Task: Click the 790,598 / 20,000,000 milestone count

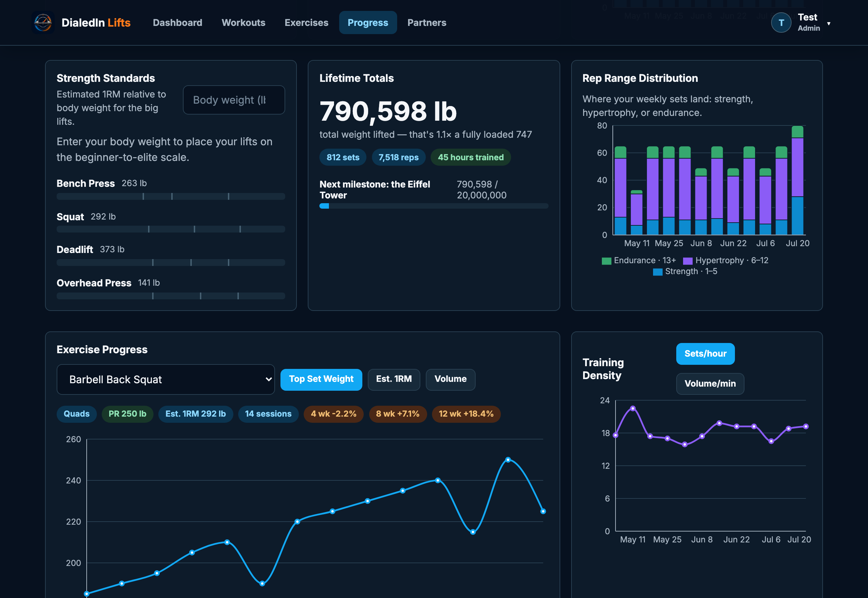Action: (481, 190)
